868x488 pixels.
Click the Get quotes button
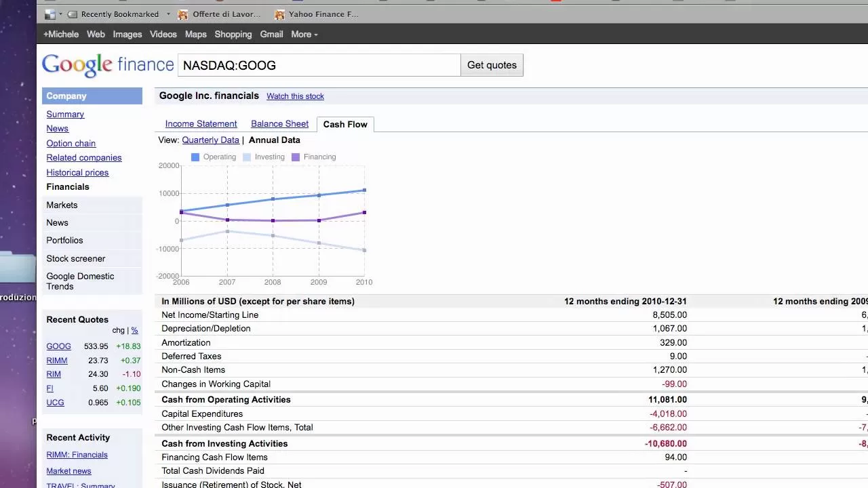click(x=492, y=65)
